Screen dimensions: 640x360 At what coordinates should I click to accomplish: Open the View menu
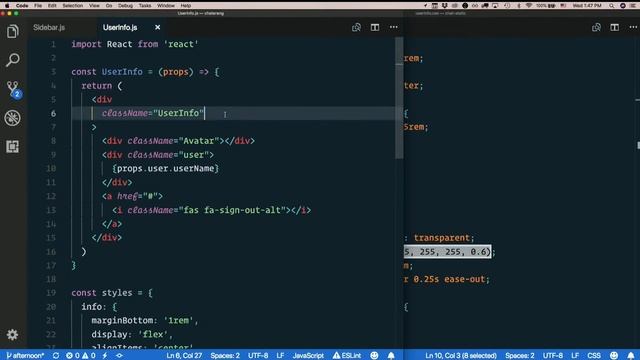point(94,6)
